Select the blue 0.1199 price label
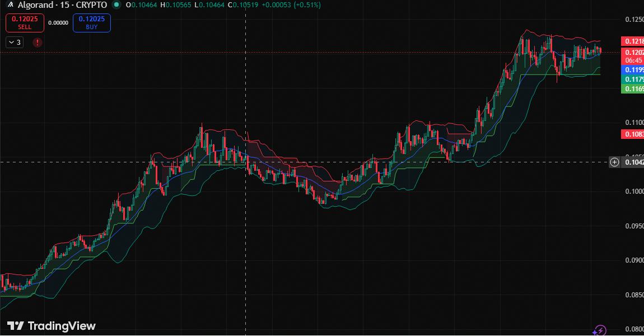Screen dimensions: 644x336 632,70
